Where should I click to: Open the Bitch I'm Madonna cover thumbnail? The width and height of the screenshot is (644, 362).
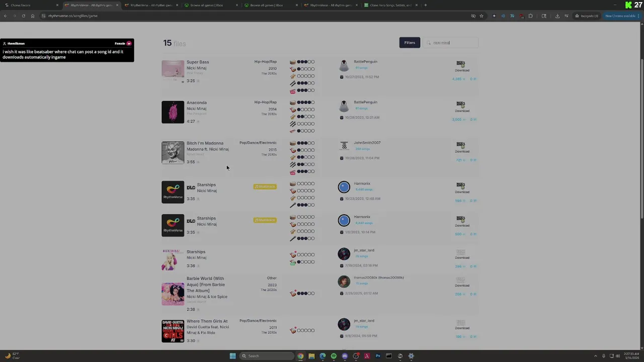pyautogui.click(x=173, y=152)
